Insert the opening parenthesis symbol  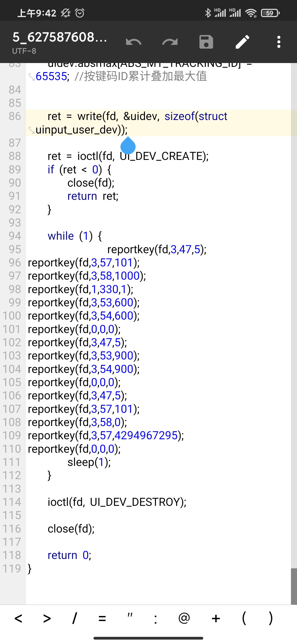click(244, 618)
